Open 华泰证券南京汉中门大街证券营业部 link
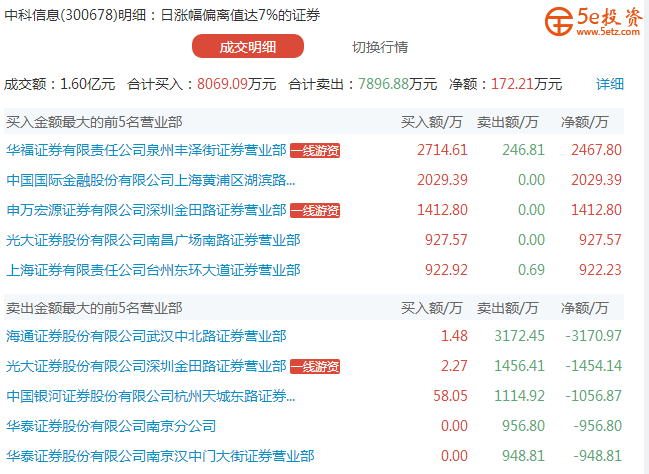 click(x=160, y=456)
